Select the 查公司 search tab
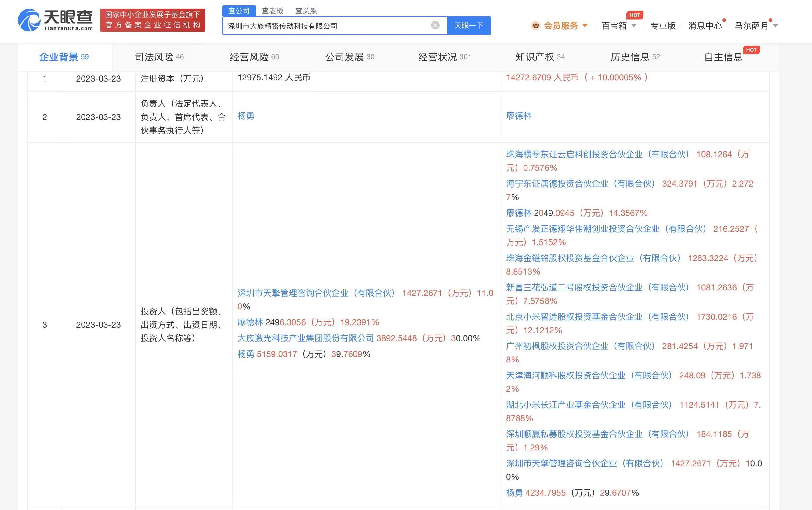This screenshot has width=812, height=510. click(239, 11)
